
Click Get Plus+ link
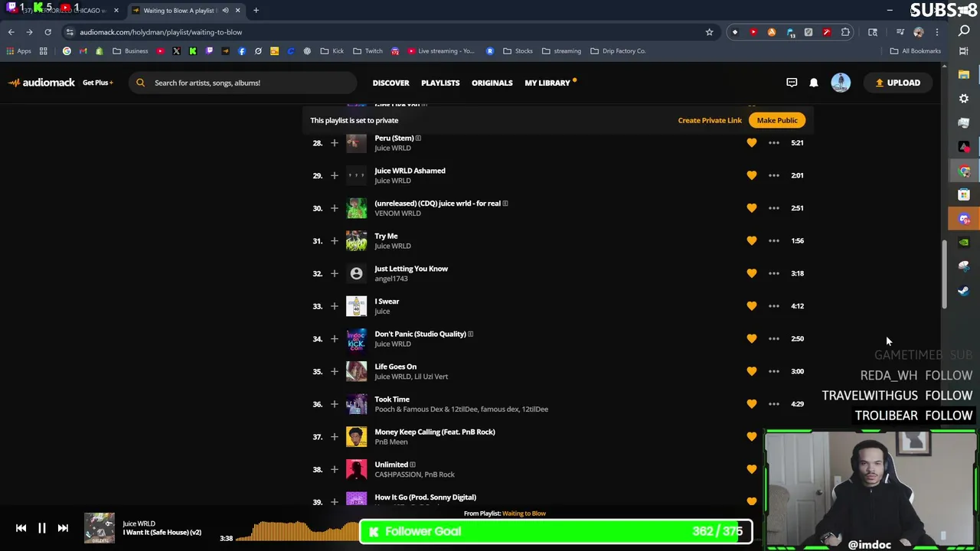click(98, 83)
